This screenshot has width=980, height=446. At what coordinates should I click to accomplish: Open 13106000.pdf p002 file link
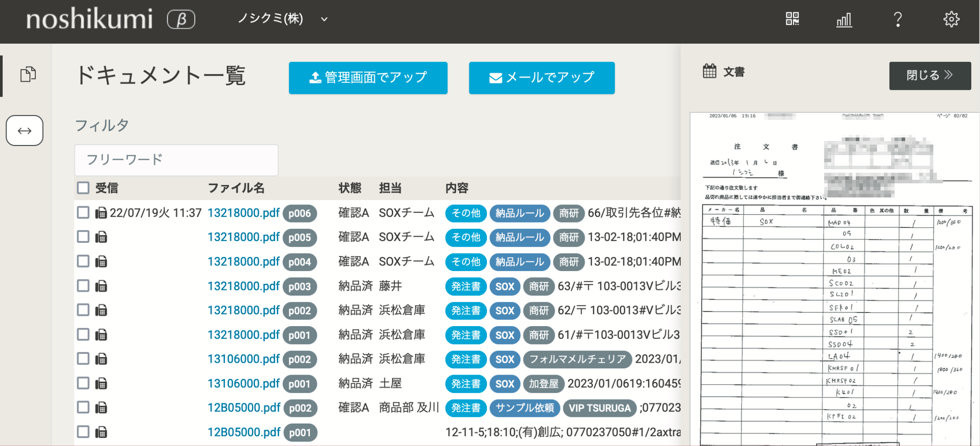click(x=243, y=359)
